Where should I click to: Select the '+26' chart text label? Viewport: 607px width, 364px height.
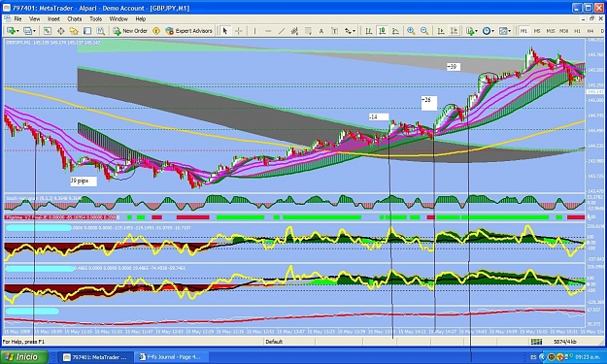(x=429, y=103)
